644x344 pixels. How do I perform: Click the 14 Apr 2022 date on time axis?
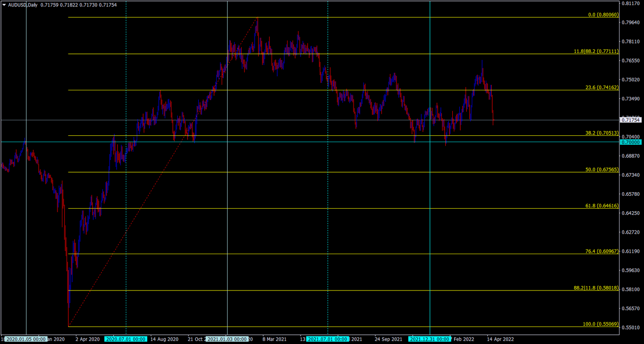click(500, 340)
